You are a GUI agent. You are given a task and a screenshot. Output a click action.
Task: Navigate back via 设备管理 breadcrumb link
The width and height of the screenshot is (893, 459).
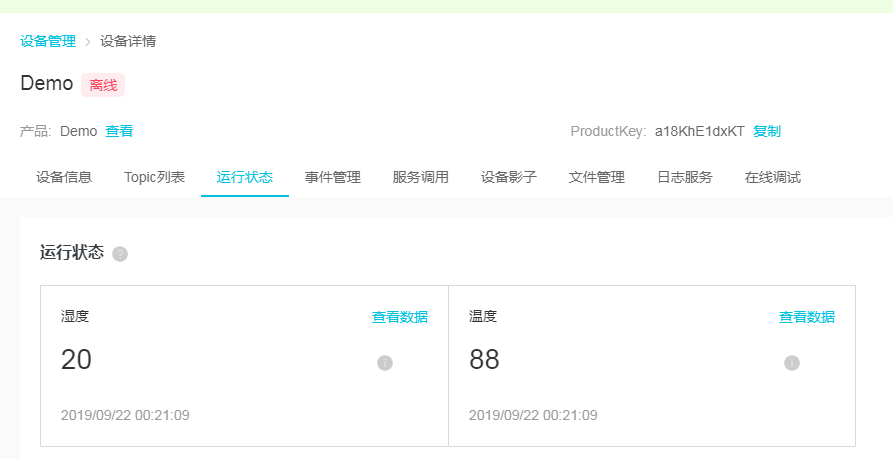48,41
